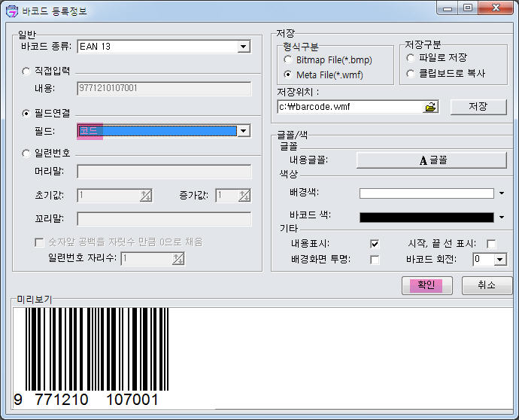Screen dimensions: 519x420
Task: Select the 일련번호 radio option
Action: [x=26, y=154]
